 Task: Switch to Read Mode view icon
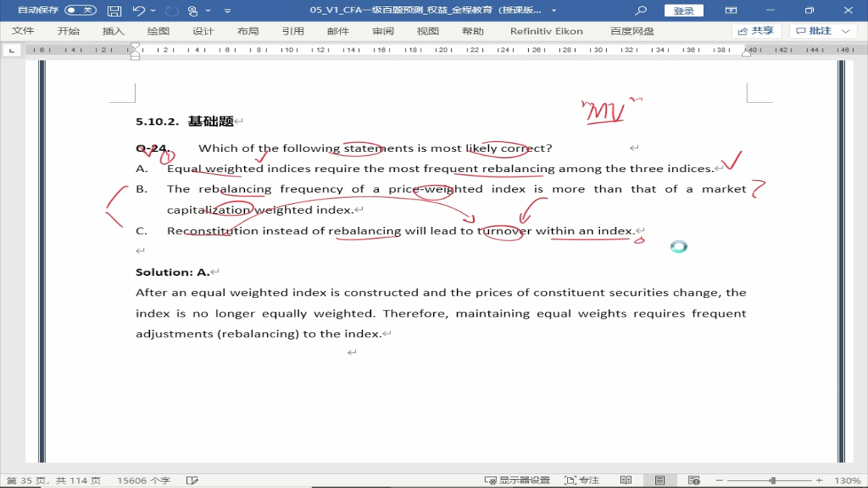coord(626,481)
